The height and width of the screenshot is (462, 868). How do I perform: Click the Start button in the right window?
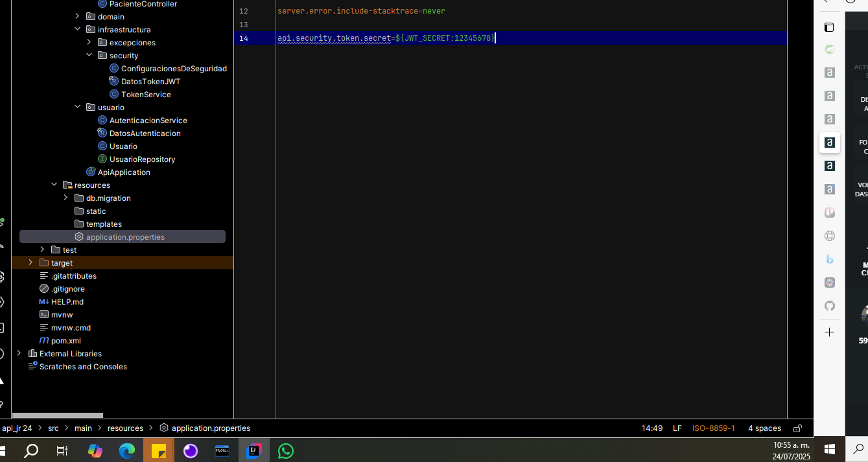click(x=829, y=448)
